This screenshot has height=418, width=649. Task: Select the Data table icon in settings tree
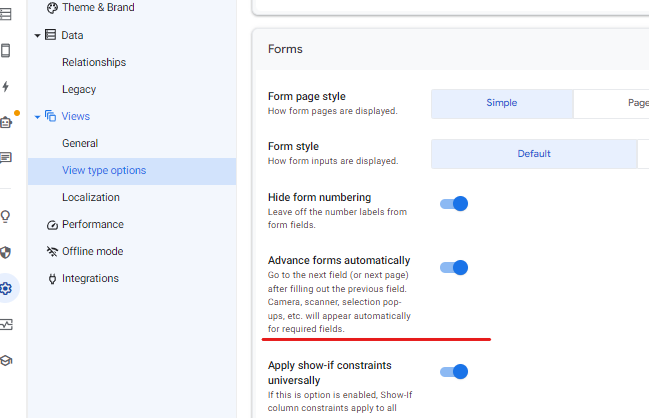click(x=50, y=35)
